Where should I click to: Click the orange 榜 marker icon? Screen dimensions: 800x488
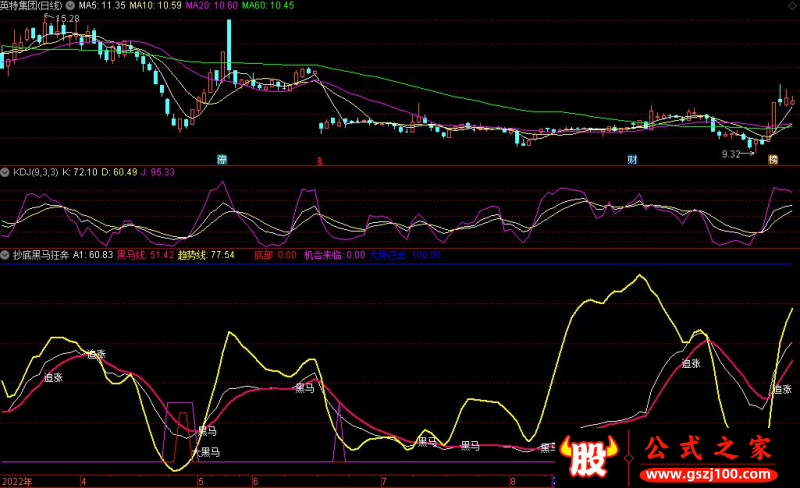pyautogui.click(x=773, y=159)
